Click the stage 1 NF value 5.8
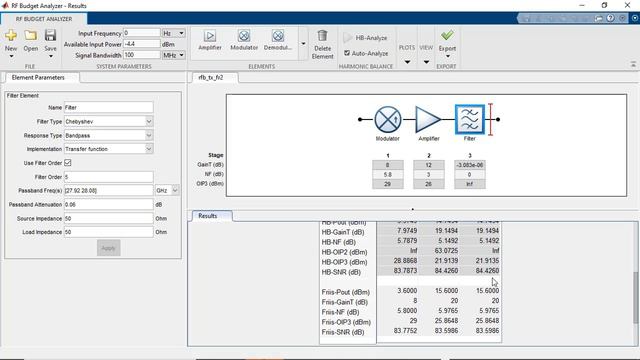The height and width of the screenshot is (360, 640). pos(388,174)
